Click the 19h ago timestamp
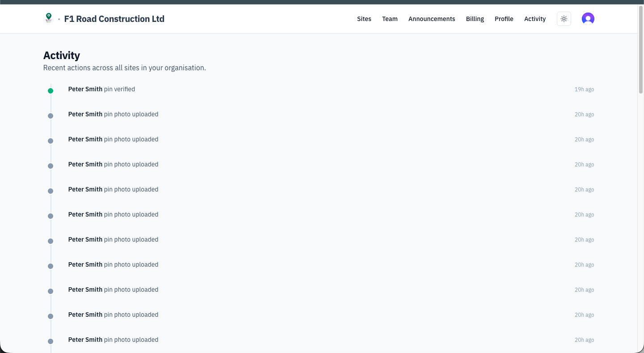 [x=584, y=89]
